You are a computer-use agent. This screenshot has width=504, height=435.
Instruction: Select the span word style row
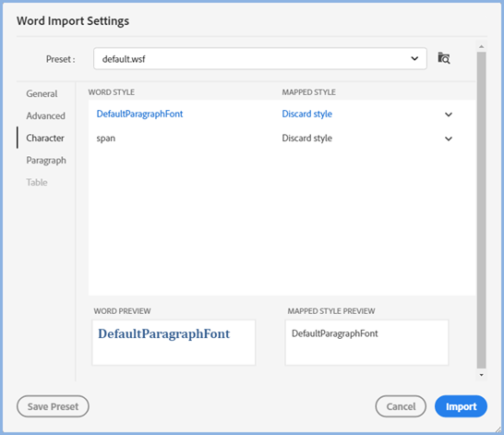click(x=282, y=139)
